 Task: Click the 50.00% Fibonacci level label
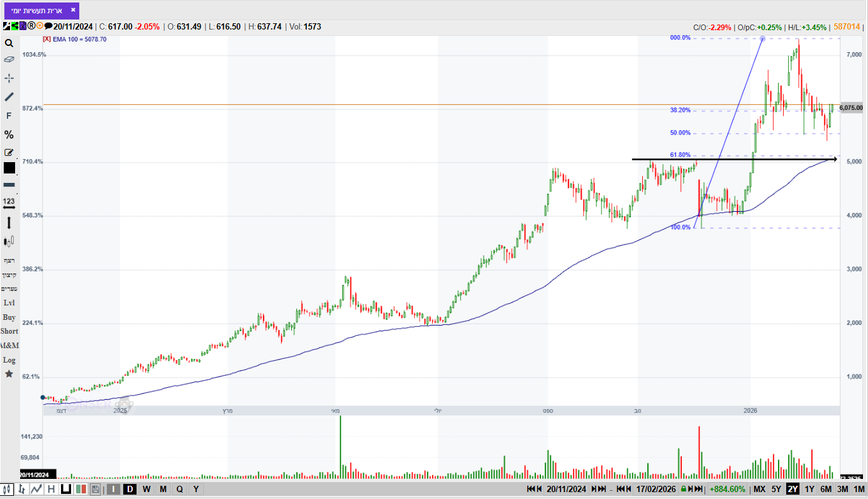pyautogui.click(x=681, y=133)
